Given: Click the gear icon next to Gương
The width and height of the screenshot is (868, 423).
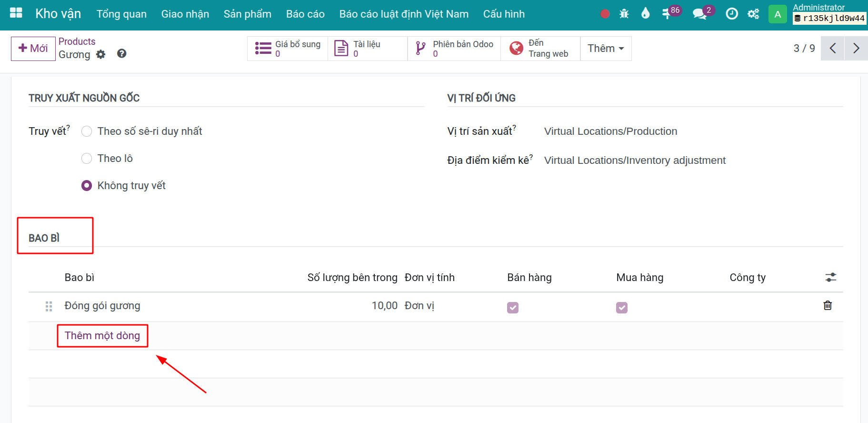Looking at the screenshot, I should point(100,54).
